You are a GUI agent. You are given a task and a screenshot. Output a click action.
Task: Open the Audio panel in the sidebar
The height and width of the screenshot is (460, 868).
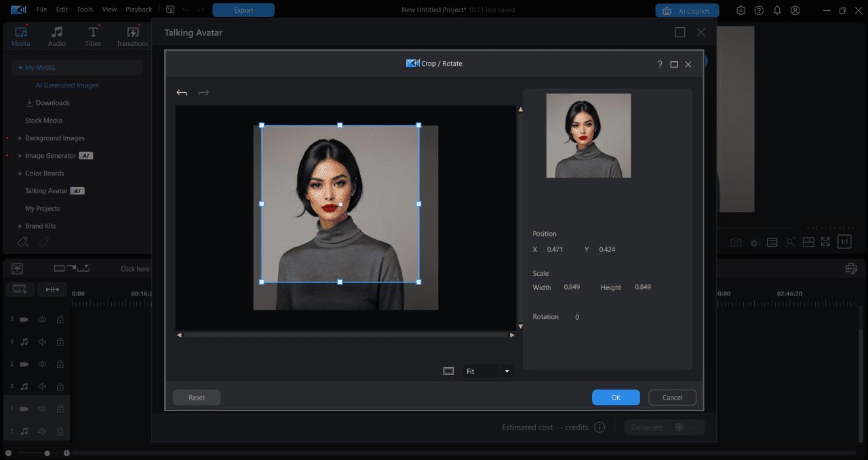pos(57,35)
